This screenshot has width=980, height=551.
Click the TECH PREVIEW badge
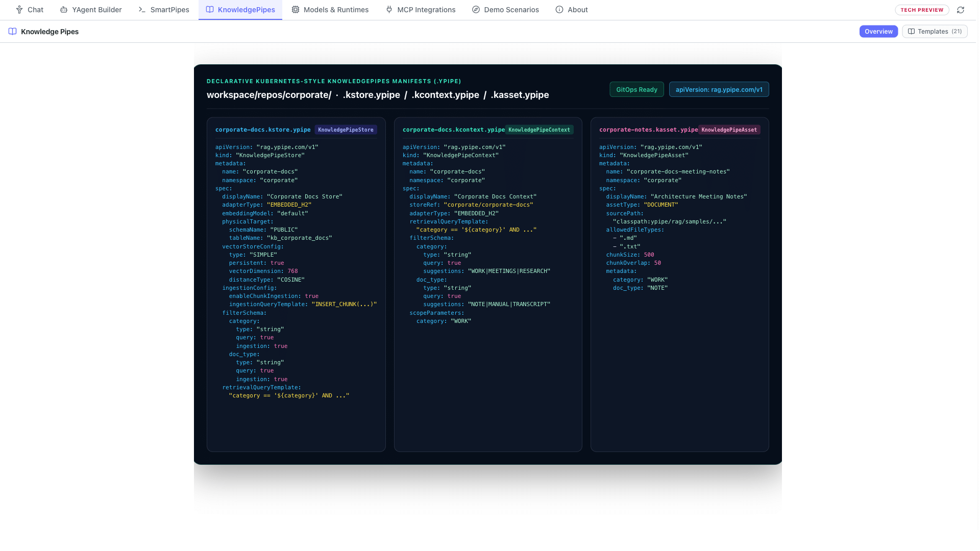[922, 10]
